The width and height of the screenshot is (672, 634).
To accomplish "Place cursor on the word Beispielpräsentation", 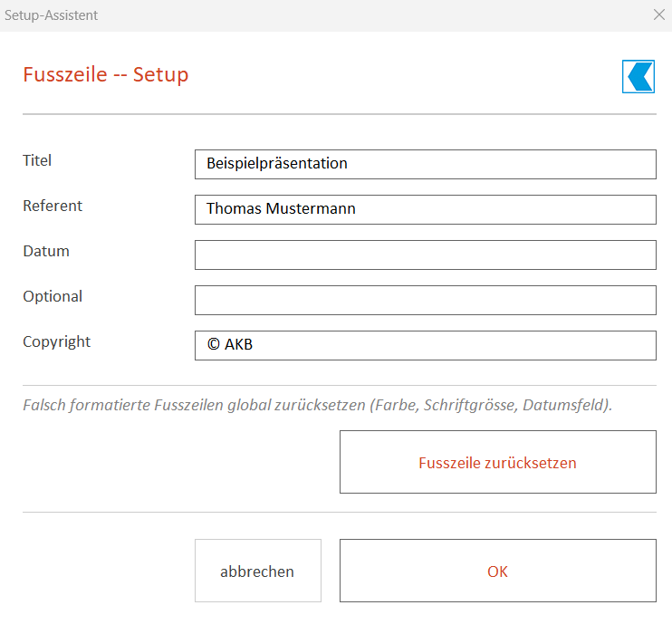I will (277, 164).
